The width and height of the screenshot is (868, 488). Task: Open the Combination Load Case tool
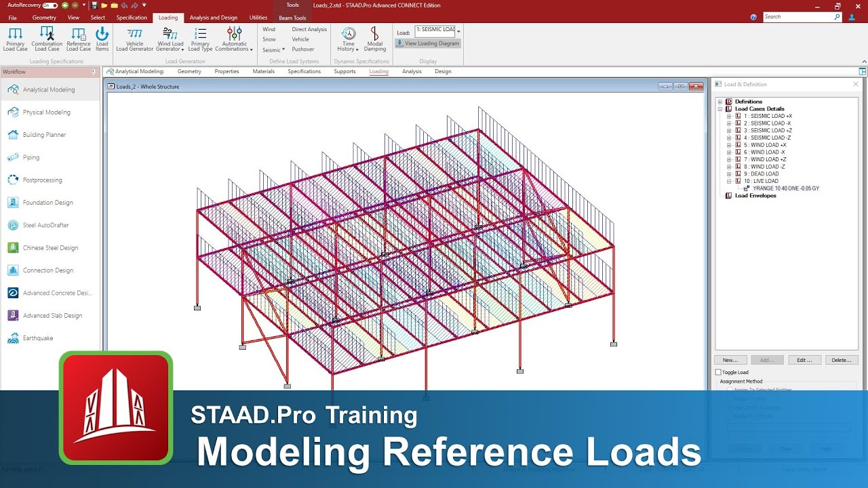point(47,39)
